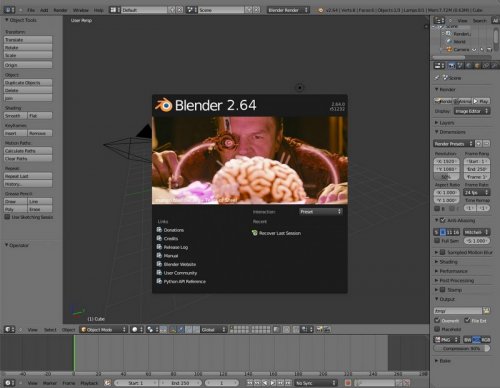Enable Sampled Motion Blur checkbox
Screen dimensions: 500x388
tap(443, 252)
